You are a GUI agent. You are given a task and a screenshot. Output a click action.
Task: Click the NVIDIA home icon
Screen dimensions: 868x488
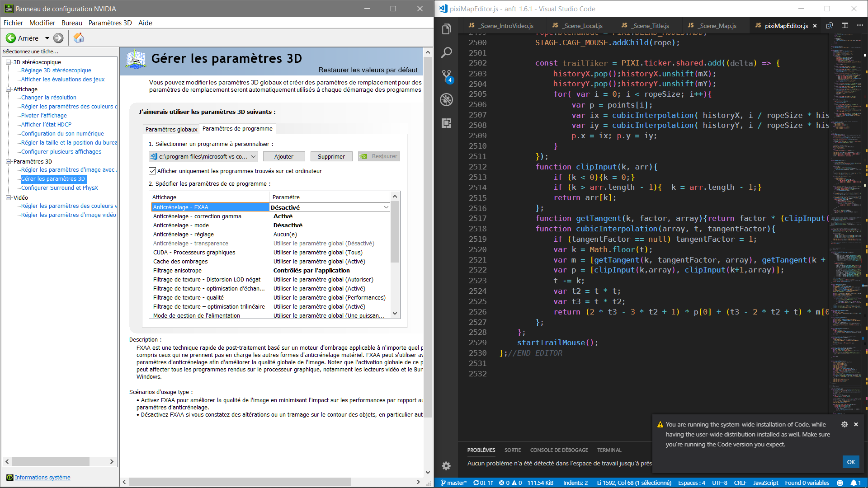79,38
